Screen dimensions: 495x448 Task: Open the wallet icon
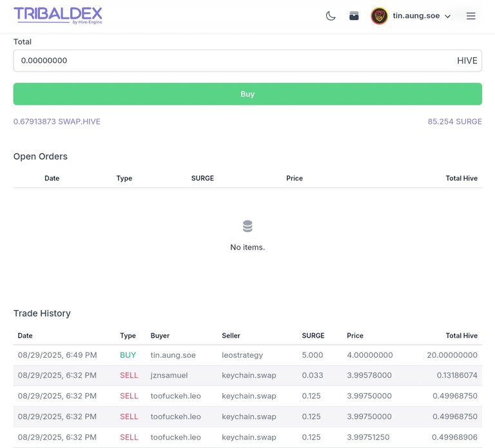point(354,15)
